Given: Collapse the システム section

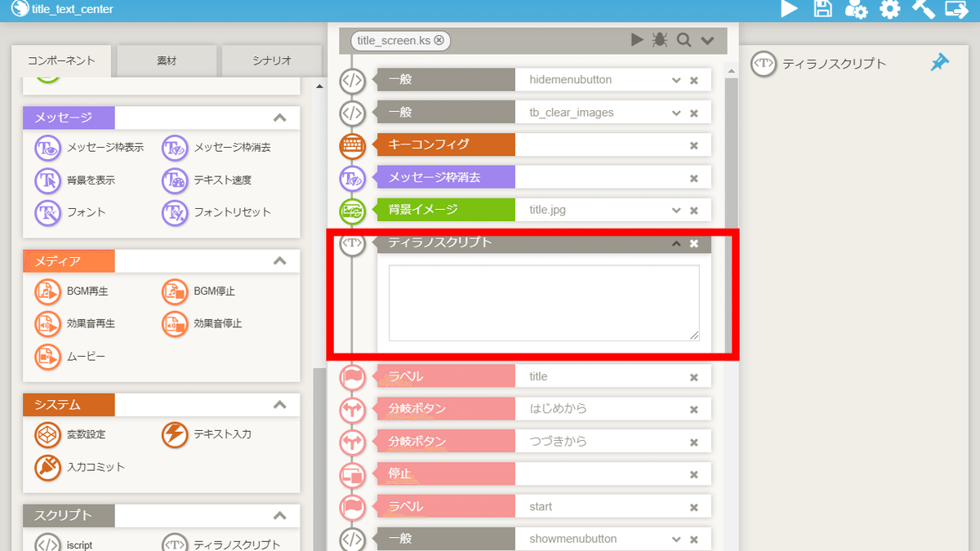Looking at the screenshot, I should [x=280, y=405].
